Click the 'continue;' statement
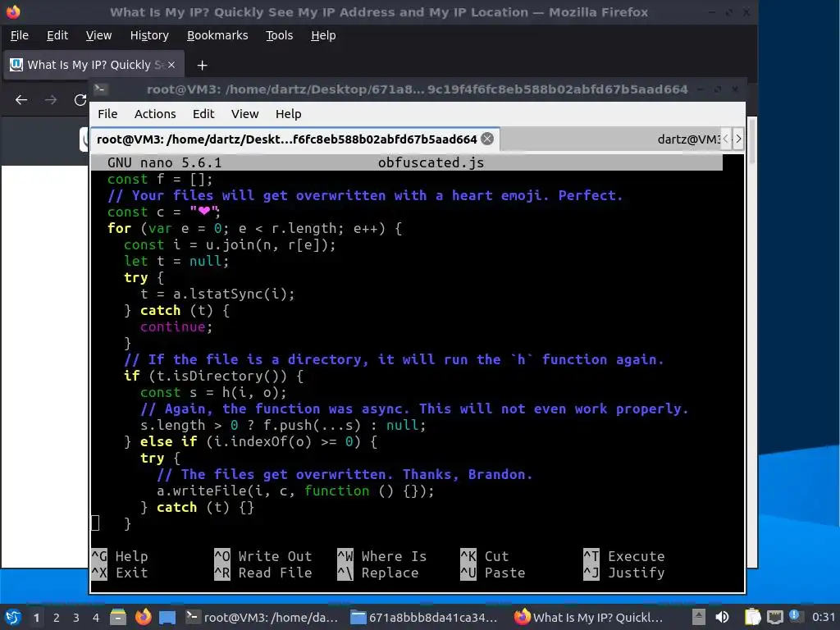Image resolution: width=840 pixels, height=630 pixels. coord(176,326)
